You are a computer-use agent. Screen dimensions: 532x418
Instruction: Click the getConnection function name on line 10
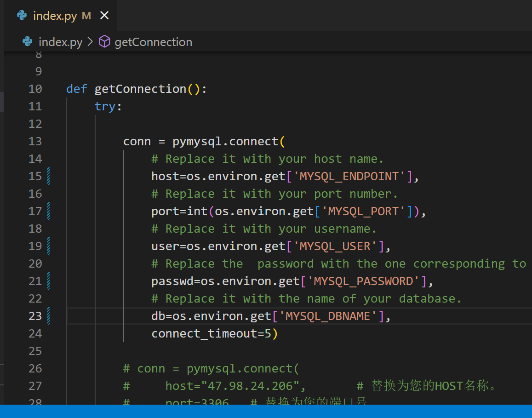140,89
